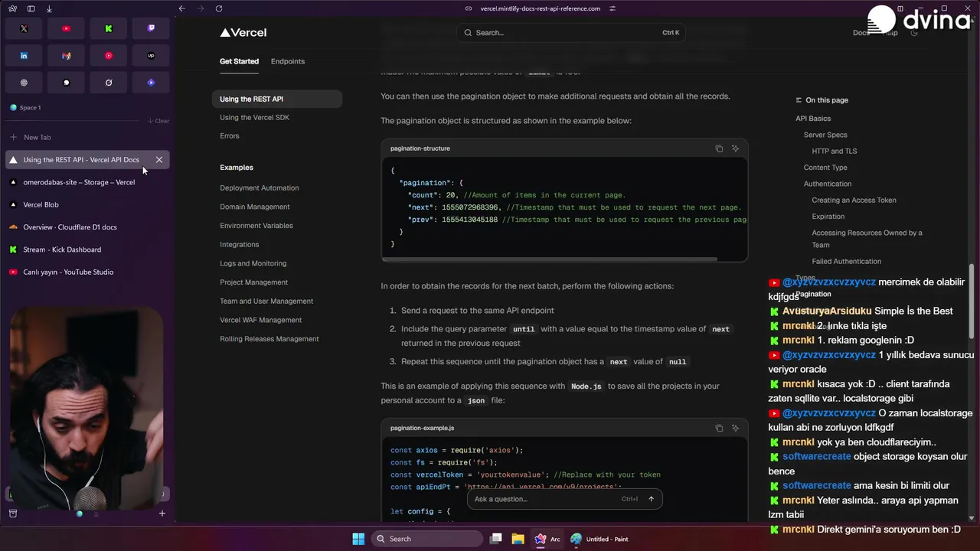Open Integrations example
This screenshot has height=551, width=980.
click(x=240, y=245)
